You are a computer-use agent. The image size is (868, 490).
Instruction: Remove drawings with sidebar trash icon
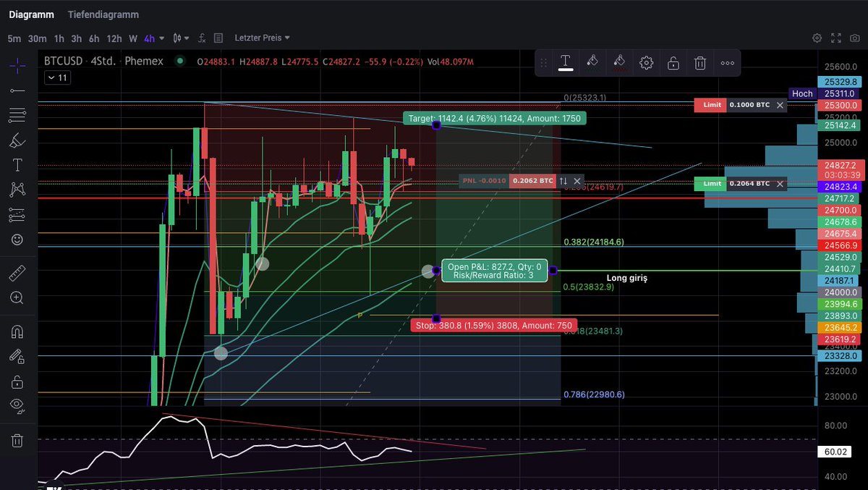coord(18,440)
